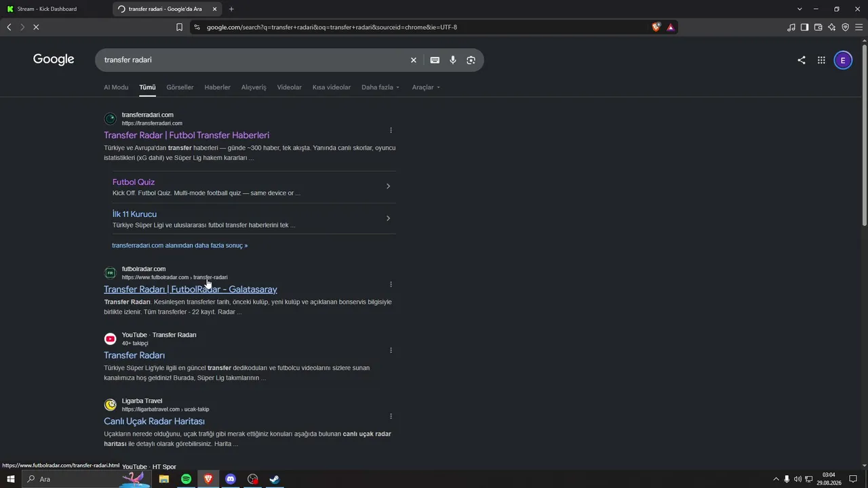
Task: Expand the Daha fazla dropdown
Action: [x=380, y=87]
